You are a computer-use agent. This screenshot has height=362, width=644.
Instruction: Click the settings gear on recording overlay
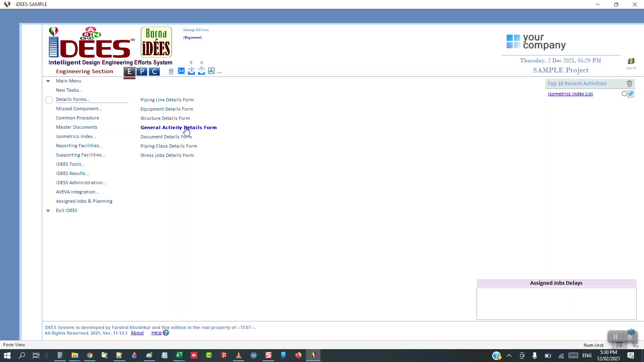tap(631, 332)
